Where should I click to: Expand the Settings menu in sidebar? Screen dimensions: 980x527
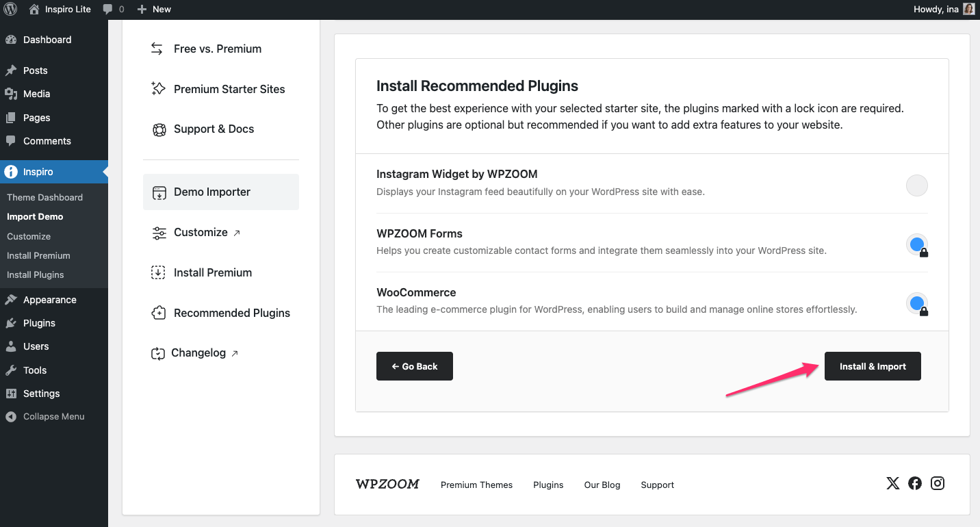(41, 394)
